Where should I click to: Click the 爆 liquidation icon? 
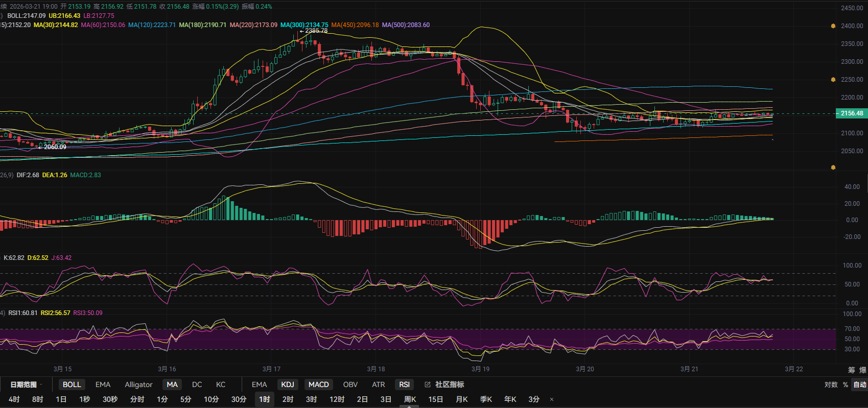[862, 370]
